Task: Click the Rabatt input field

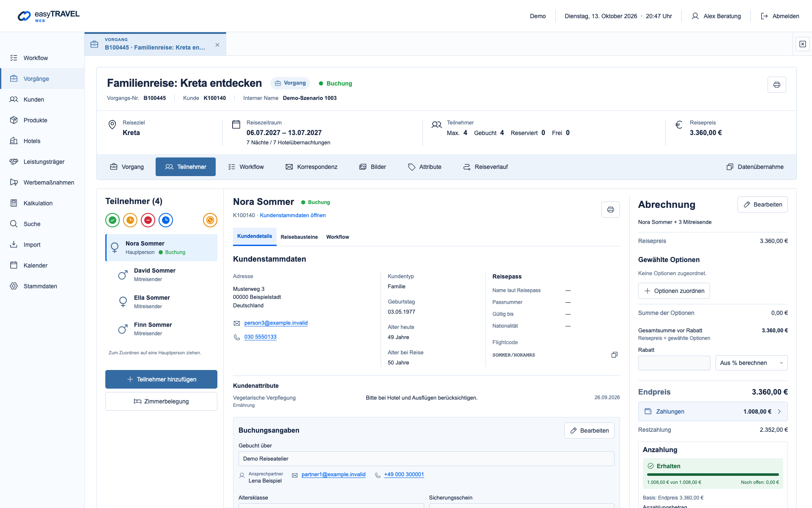Action: [x=674, y=363]
